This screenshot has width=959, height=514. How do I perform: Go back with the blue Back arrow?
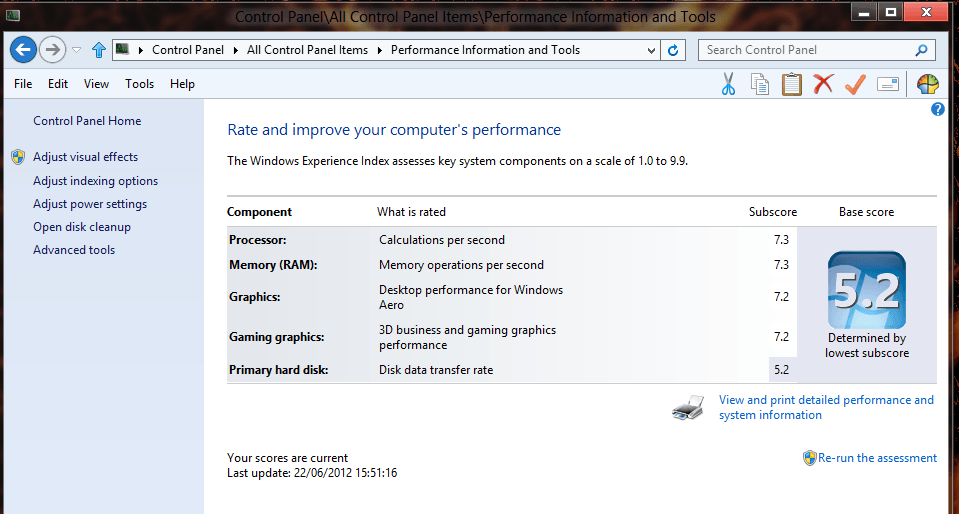pyautogui.click(x=23, y=50)
